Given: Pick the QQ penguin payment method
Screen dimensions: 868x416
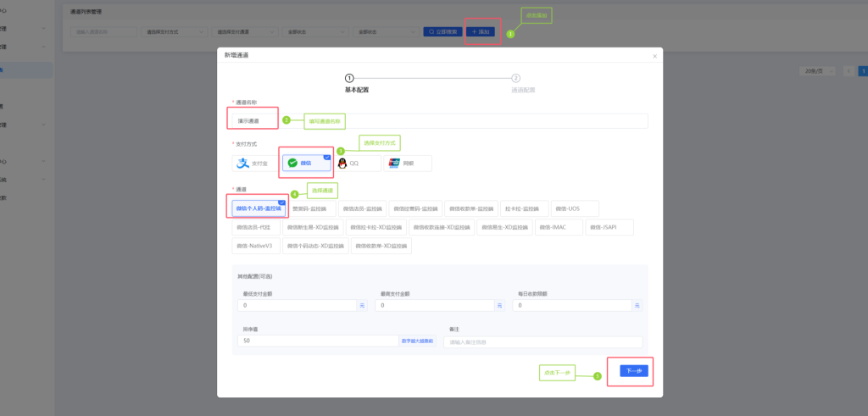Looking at the screenshot, I should coord(357,164).
